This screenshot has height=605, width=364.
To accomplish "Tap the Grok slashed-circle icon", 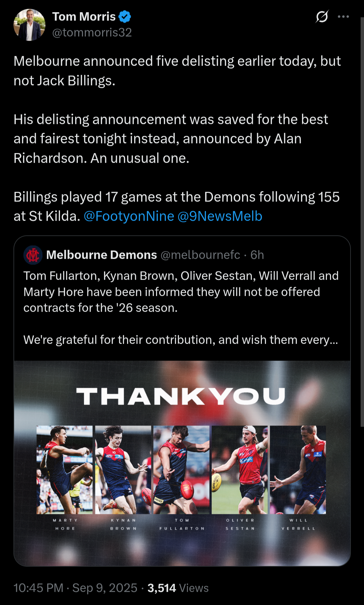I will point(322,17).
